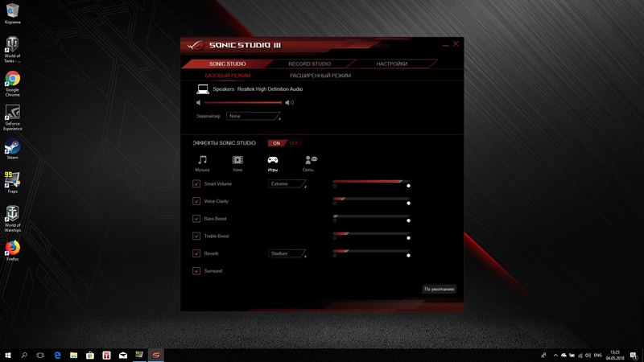Select the Кино (film) effects preset

click(x=237, y=163)
